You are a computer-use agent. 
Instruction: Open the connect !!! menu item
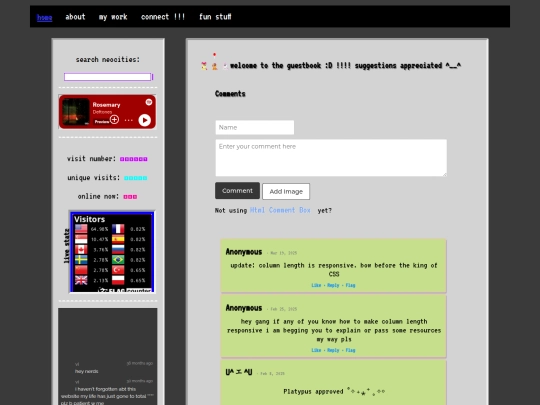coord(163,17)
